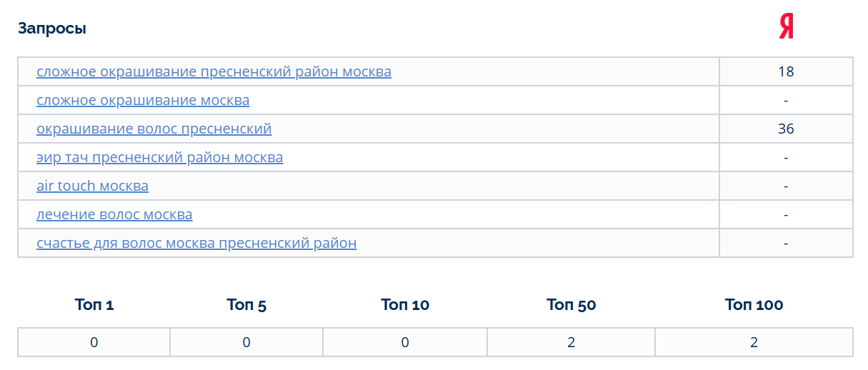This screenshot has width=868, height=370.
Task: Click the air touch москва link
Action: tap(92, 186)
